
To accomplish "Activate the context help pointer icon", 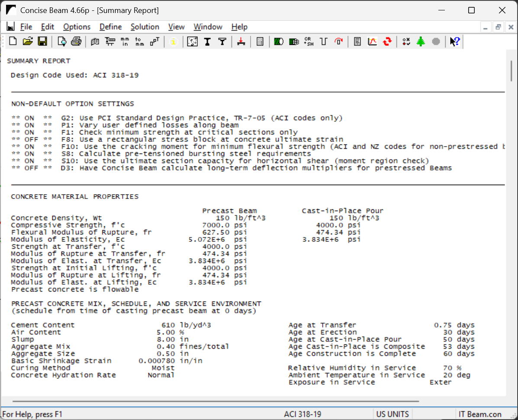I will tap(454, 42).
